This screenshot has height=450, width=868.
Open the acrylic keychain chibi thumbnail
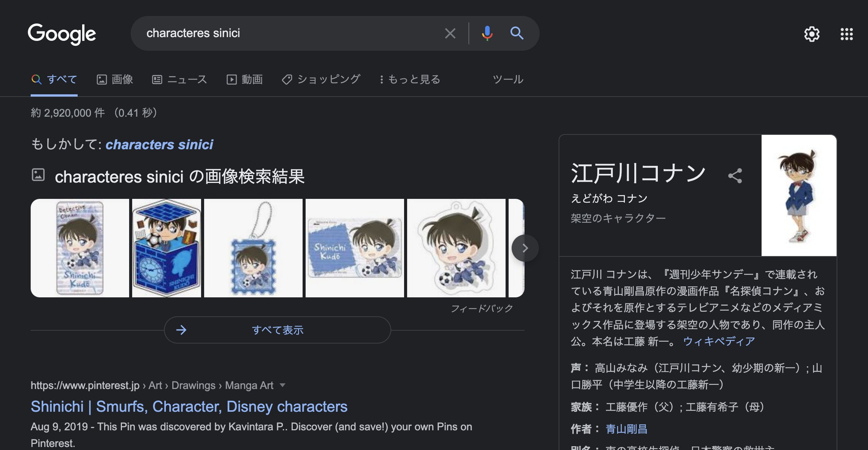456,248
